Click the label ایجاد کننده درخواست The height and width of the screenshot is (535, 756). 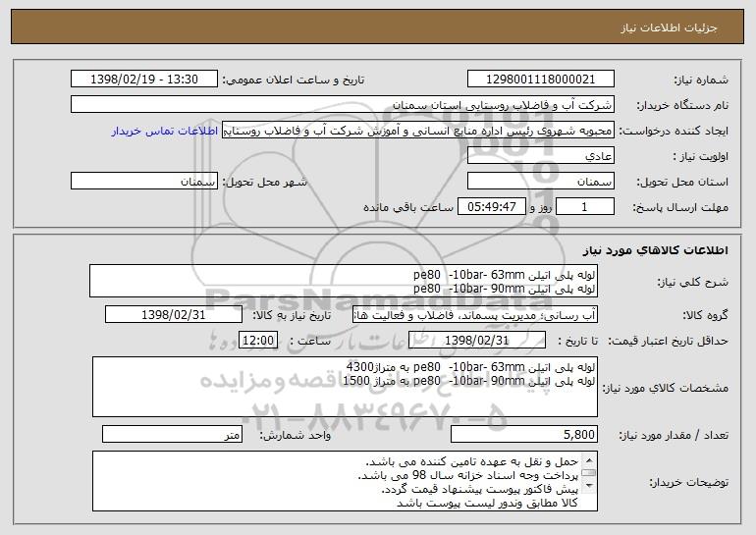674,132
